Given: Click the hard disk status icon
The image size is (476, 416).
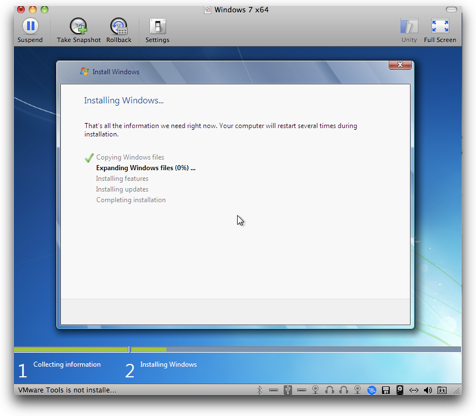Looking at the screenshot, I should pos(400,390).
